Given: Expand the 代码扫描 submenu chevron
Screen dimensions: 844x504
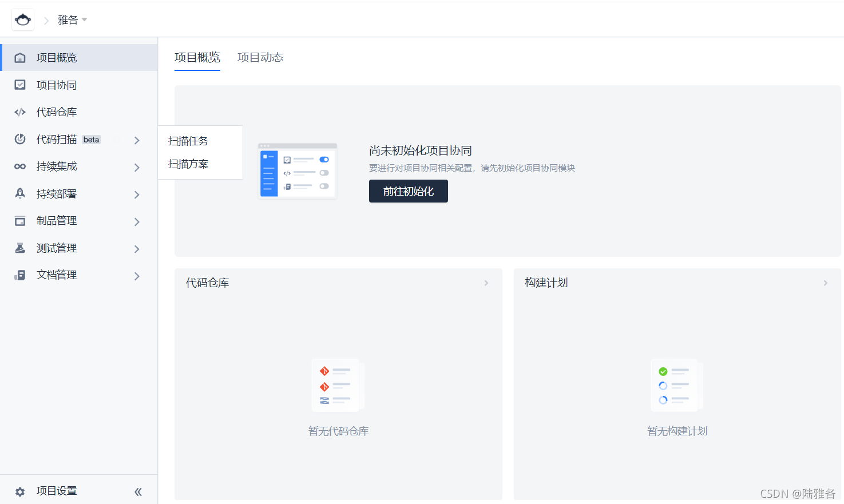Looking at the screenshot, I should [x=137, y=140].
